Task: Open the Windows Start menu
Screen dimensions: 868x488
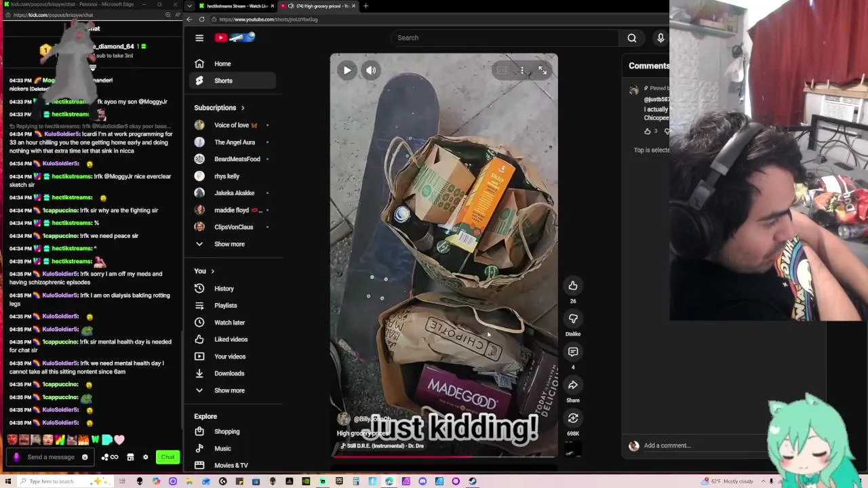Action: [x=7, y=481]
